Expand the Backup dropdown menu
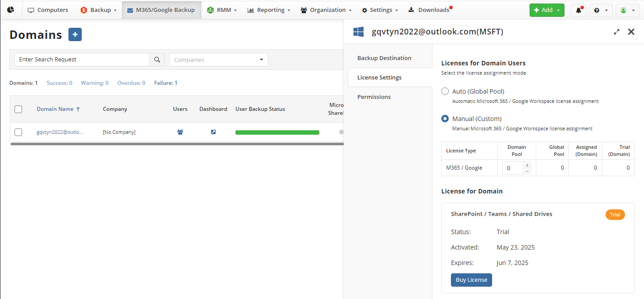The image size is (644, 299). pos(98,10)
